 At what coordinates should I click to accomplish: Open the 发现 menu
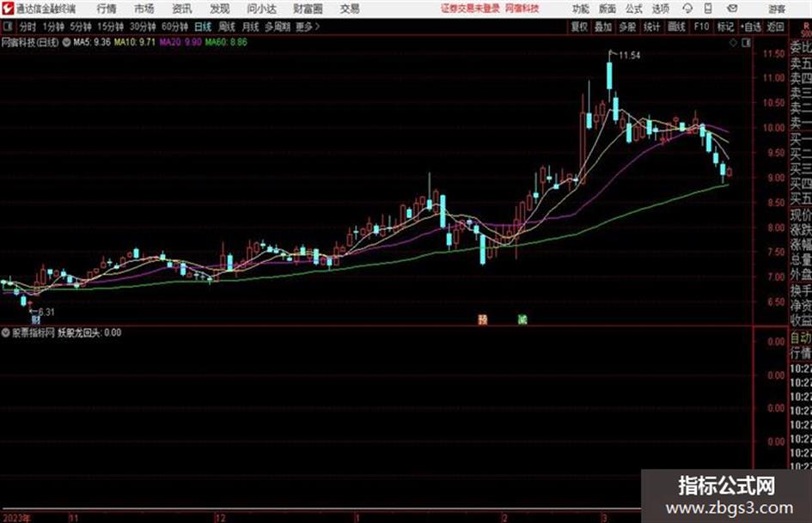tap(220, 9)
